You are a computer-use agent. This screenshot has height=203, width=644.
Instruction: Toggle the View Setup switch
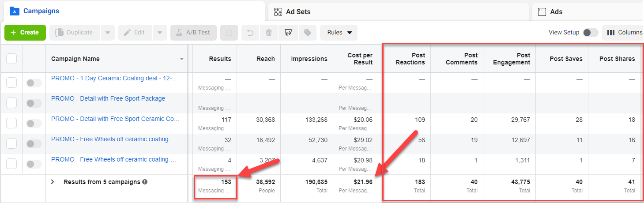(x=590, y=33)
